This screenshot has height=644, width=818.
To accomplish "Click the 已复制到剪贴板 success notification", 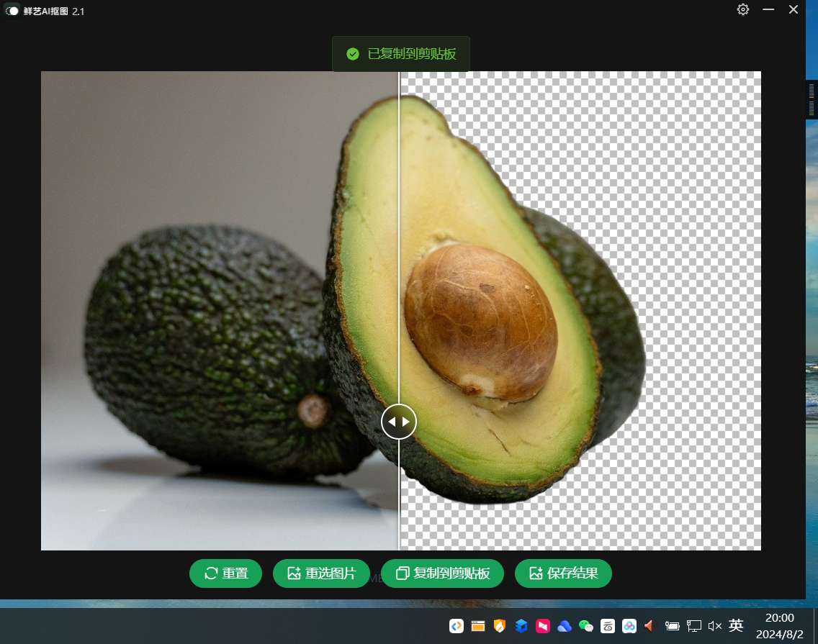I will click(x=400, y=54).
